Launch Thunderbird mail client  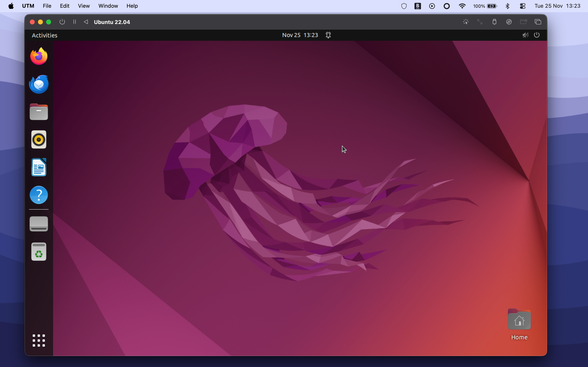click(38, 84)
